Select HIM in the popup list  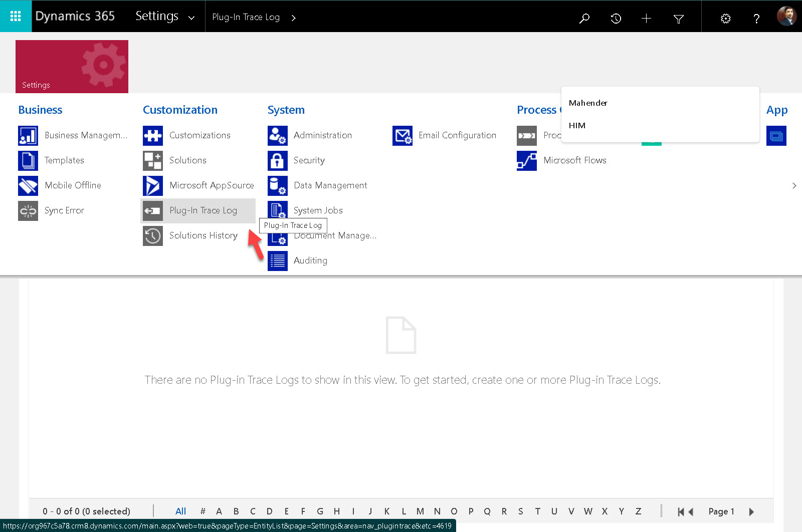[x=577, y=125]
